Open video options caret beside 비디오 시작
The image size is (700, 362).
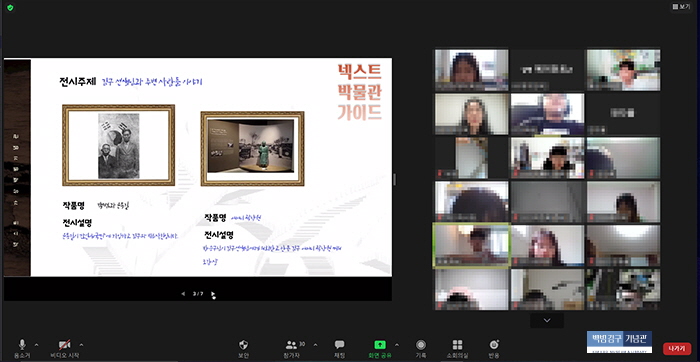pos(81,345)
